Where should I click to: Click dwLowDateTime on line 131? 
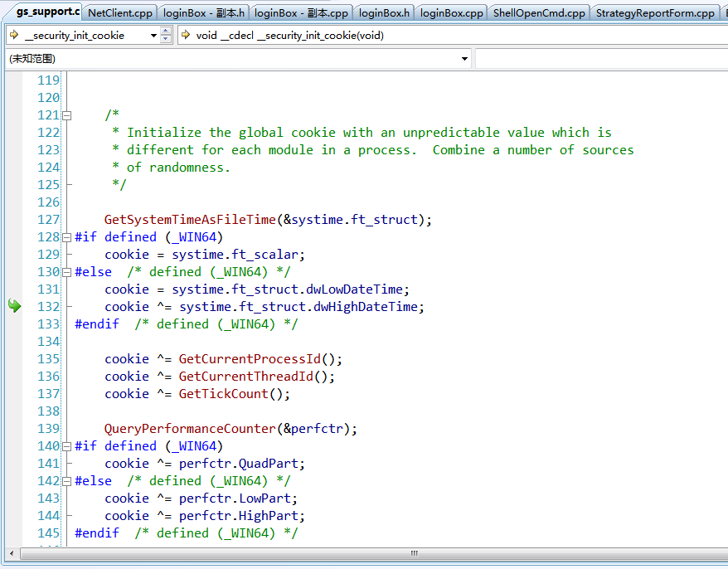pos(354,289)
